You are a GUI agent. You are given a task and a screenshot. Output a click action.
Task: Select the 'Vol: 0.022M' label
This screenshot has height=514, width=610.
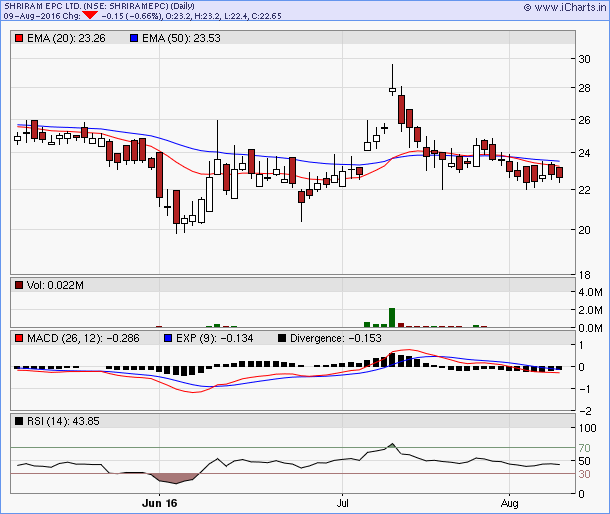55,285
